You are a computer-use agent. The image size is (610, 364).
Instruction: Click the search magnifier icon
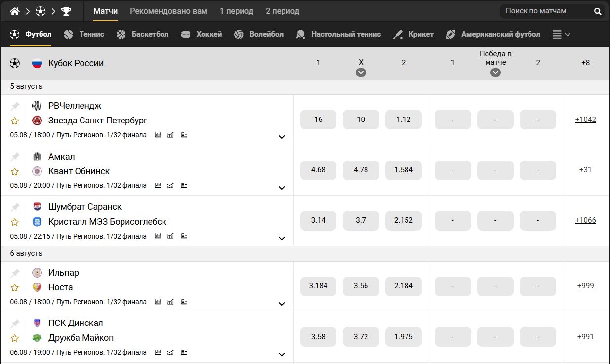pyautogui.click(x=598, y=11)
